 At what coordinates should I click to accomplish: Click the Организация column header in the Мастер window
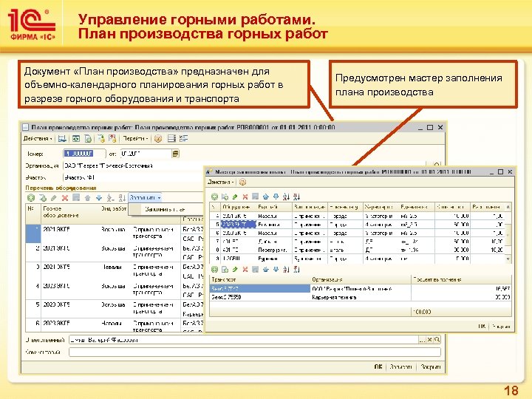(361, 279)
